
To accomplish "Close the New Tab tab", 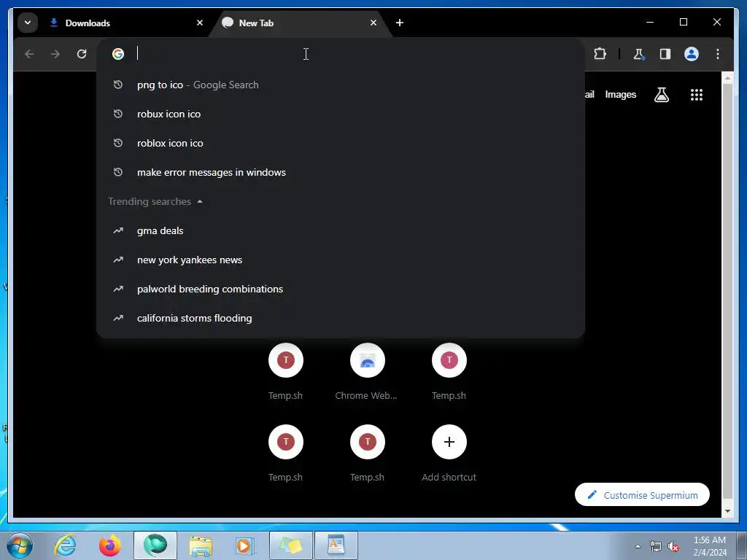I will point(373,23).
